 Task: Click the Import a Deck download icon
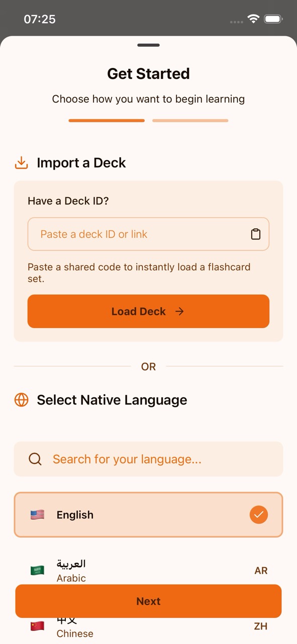[x=21, y=163]
